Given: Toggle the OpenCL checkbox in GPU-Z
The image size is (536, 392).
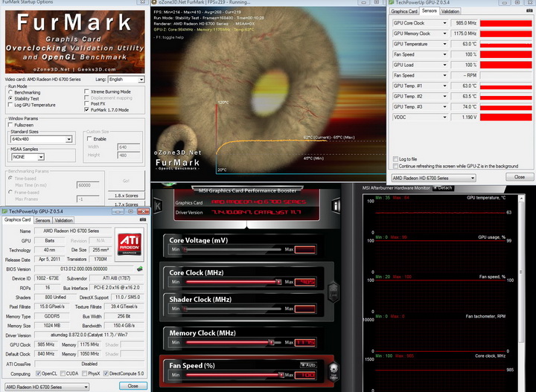Looking at the screenshot, I should (x=38, y=373).
